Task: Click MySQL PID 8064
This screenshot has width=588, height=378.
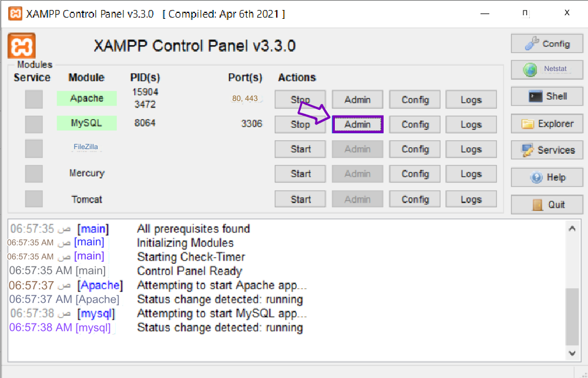Action: 145,123
